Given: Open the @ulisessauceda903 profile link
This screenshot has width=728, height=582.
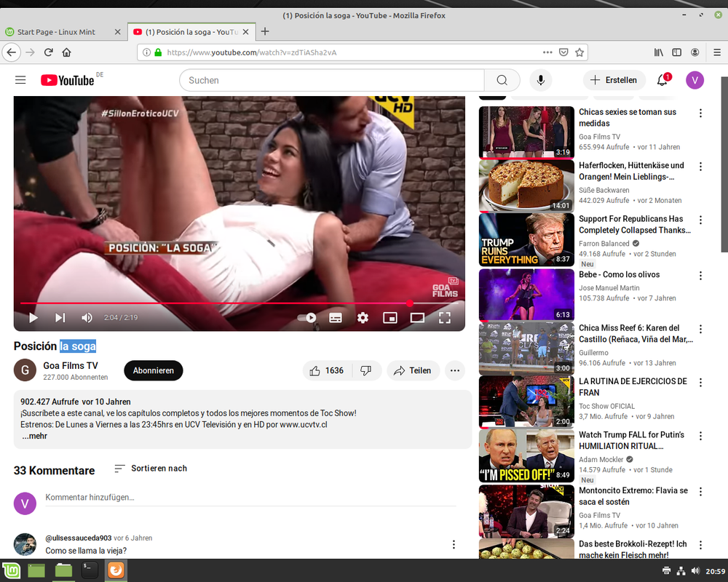Looking at the screenshot, I should [79, 538].
